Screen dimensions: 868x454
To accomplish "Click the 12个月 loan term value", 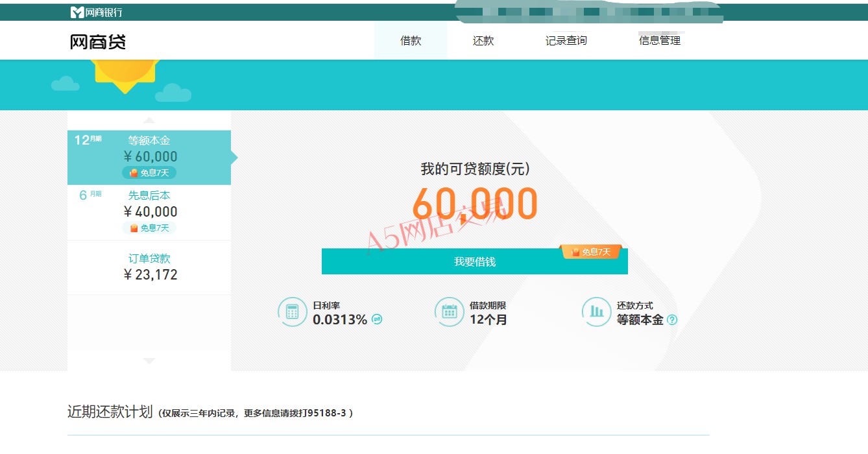I will pos(488,319).
